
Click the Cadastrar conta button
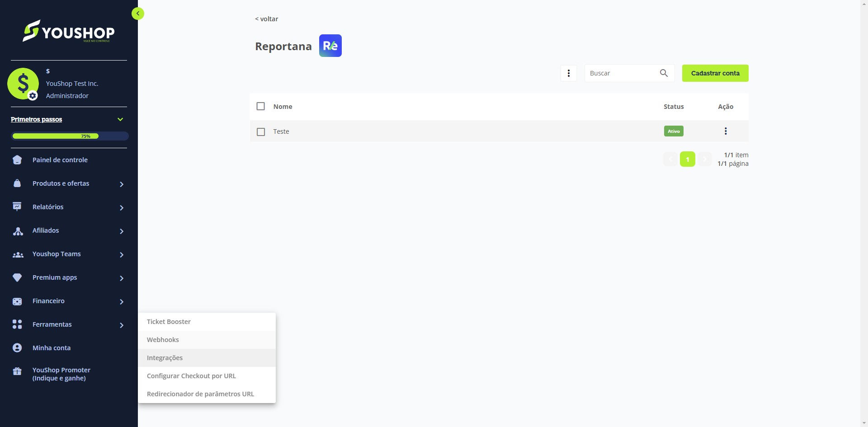[715, 73]
